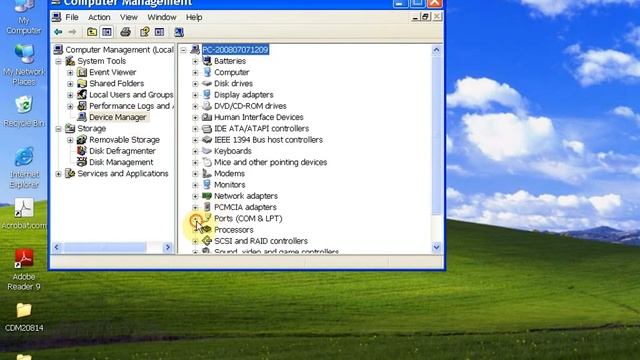Open the Help menu

click(194, 17)
